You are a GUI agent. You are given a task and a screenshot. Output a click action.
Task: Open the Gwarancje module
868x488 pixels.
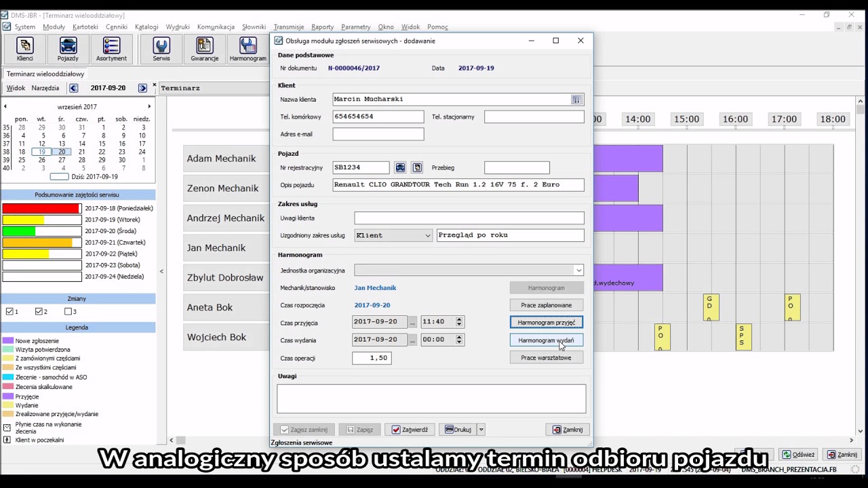[x=204, y=49]
